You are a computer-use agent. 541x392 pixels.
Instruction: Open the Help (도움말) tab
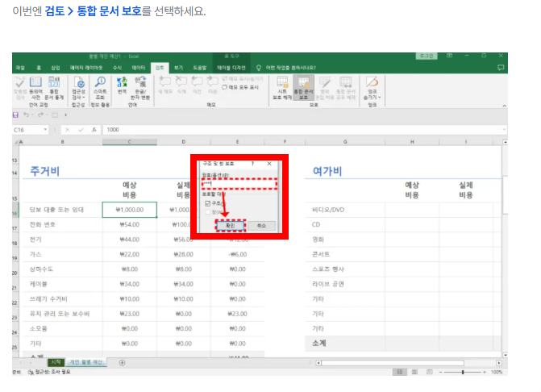199,68
